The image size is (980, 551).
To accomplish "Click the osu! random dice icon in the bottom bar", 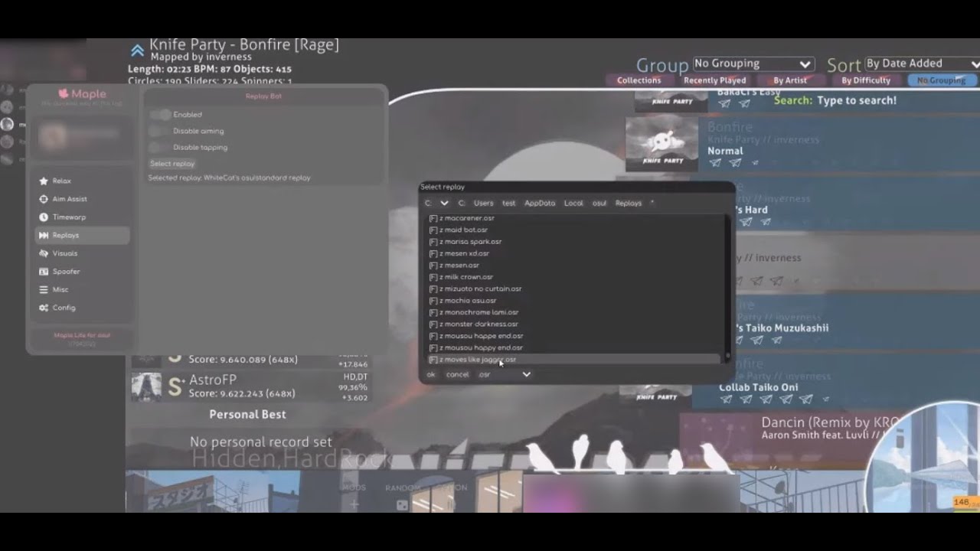I will [x=402, y=505].
